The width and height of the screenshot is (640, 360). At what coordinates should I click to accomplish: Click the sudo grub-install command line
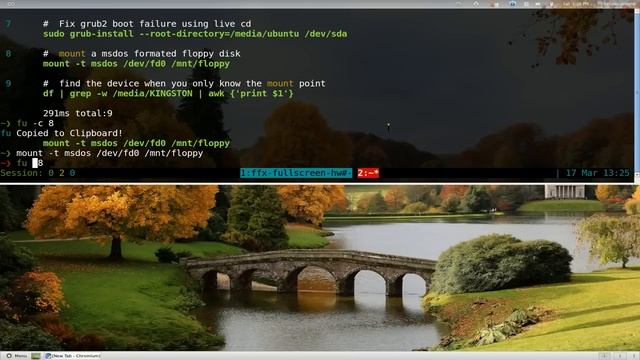[x=195, y=34]
